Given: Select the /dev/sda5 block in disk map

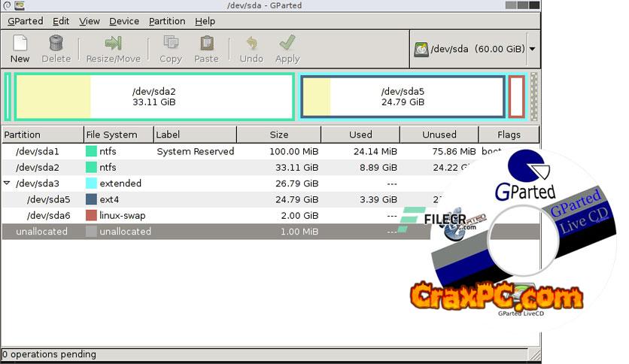Looking at the screenshot, I should pos(403,96).
